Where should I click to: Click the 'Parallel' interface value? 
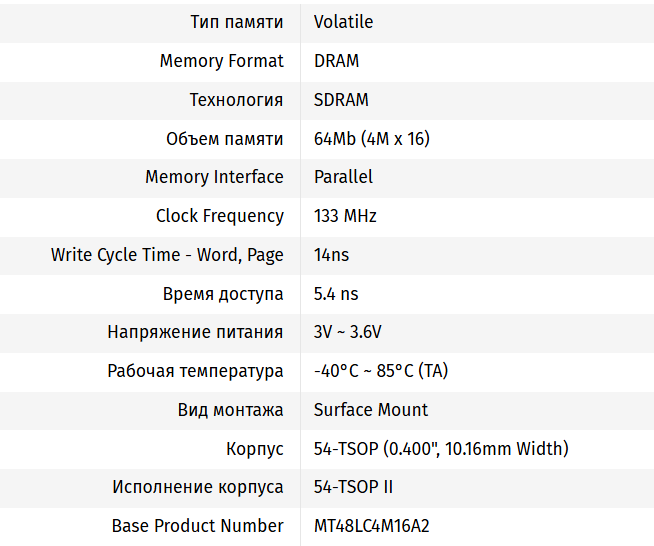pyautogui.click(x=343, y=177)
